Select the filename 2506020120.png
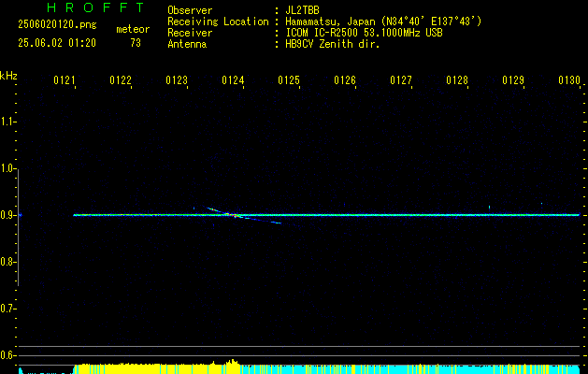Viewport: 588px width, 374px height. click(x=57, y=24)
